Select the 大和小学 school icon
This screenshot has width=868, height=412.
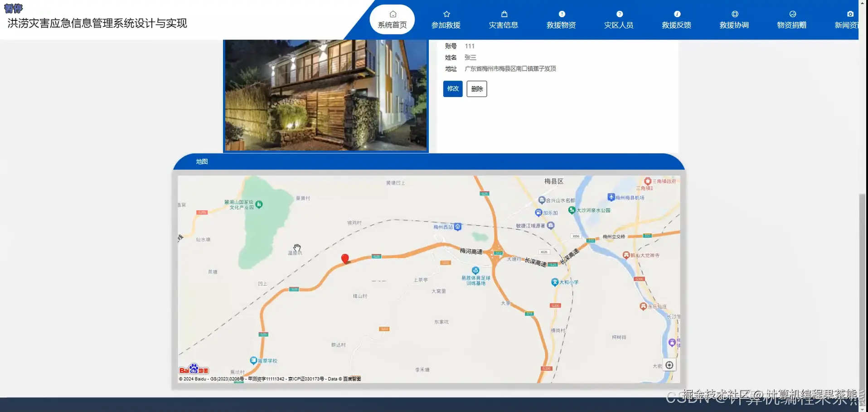tap(554, 282)
